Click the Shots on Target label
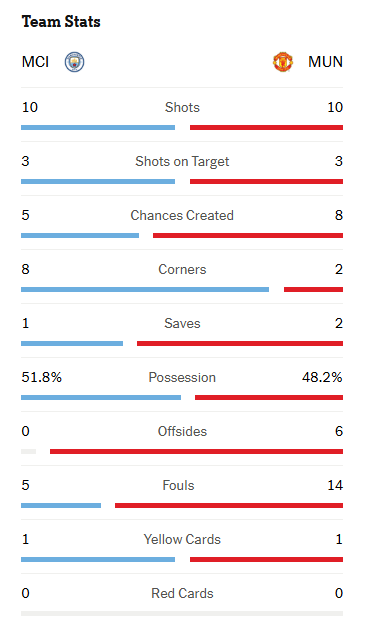The width and height of the screenshot is (375, 625). click(x=182, y=161)
